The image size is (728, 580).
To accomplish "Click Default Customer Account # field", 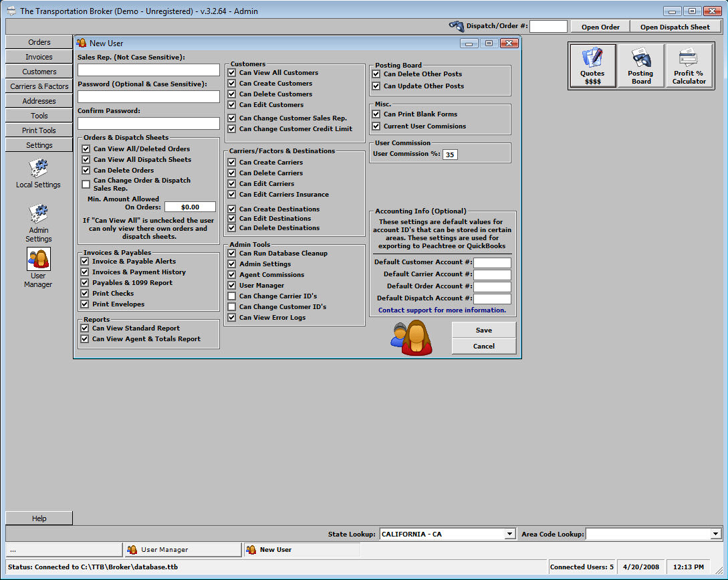I will (492, 263).
